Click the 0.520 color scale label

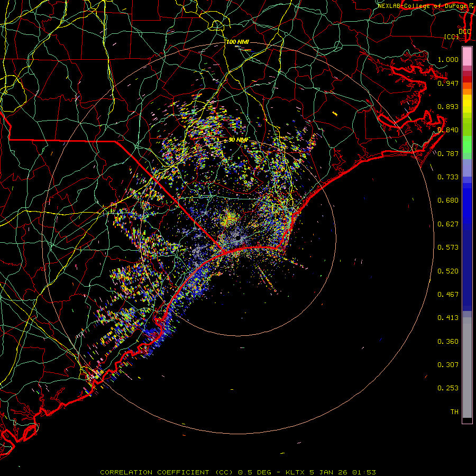(x=448, y=271)
